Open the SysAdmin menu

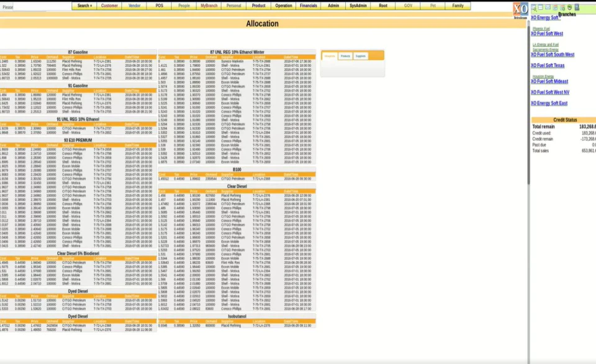click(358, 6)
